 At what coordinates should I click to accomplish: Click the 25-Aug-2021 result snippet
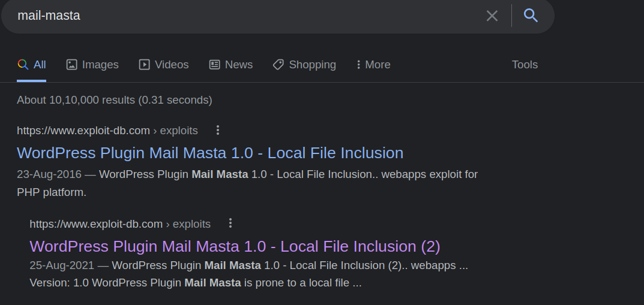point(248,274)
